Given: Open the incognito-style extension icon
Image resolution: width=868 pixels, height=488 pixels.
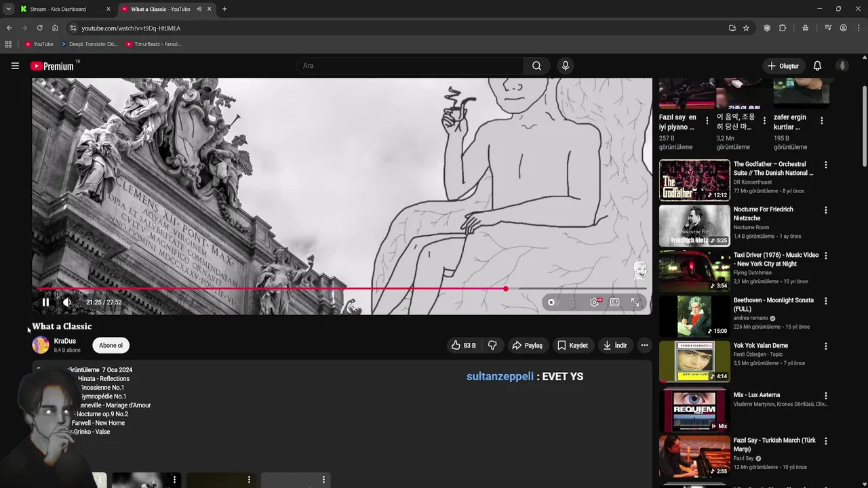Looking at the screenshot, I should (x=805, y=28).
